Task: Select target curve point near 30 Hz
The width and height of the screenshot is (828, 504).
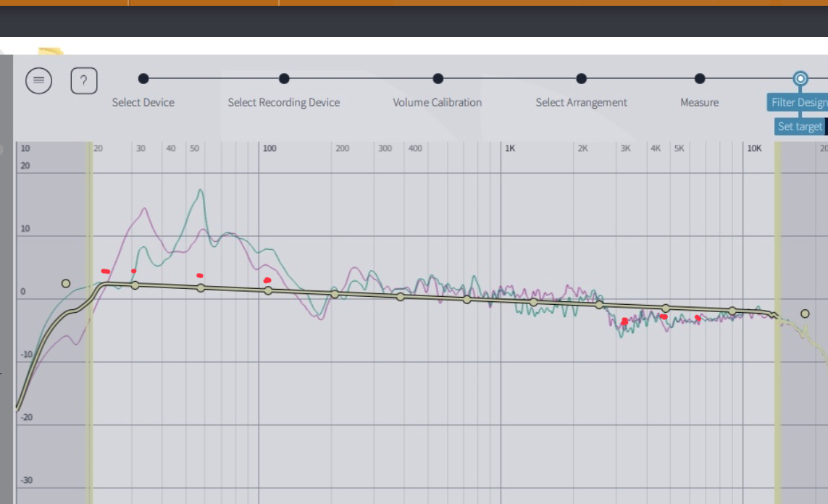Action: [x=135, y=285]
